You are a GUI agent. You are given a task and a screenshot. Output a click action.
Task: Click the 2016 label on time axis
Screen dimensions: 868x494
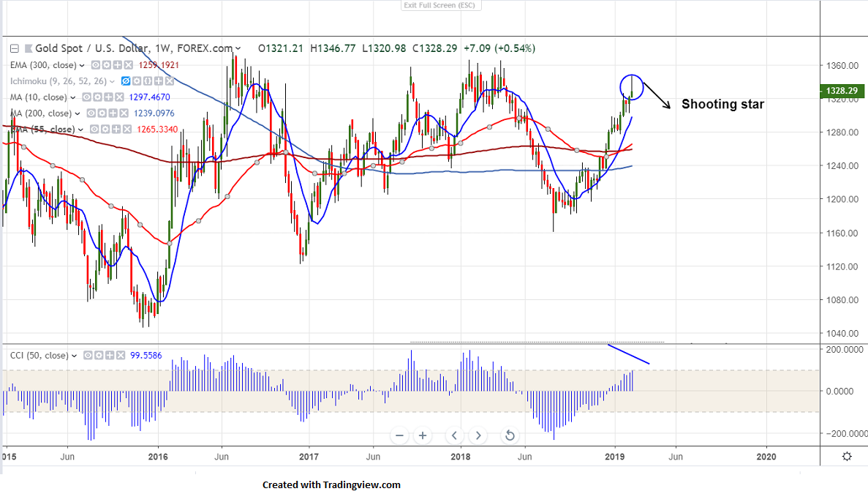coord(158,457)
